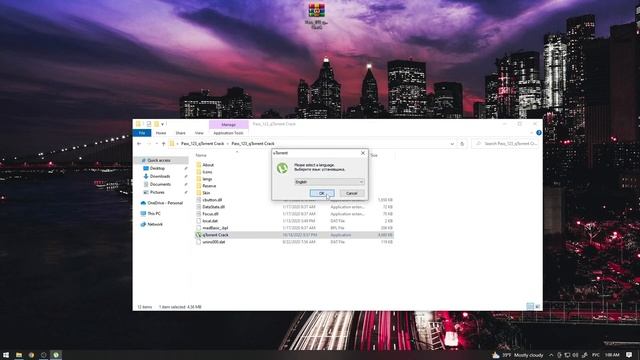
Task: Select the Skin folder
Action: 206,193
